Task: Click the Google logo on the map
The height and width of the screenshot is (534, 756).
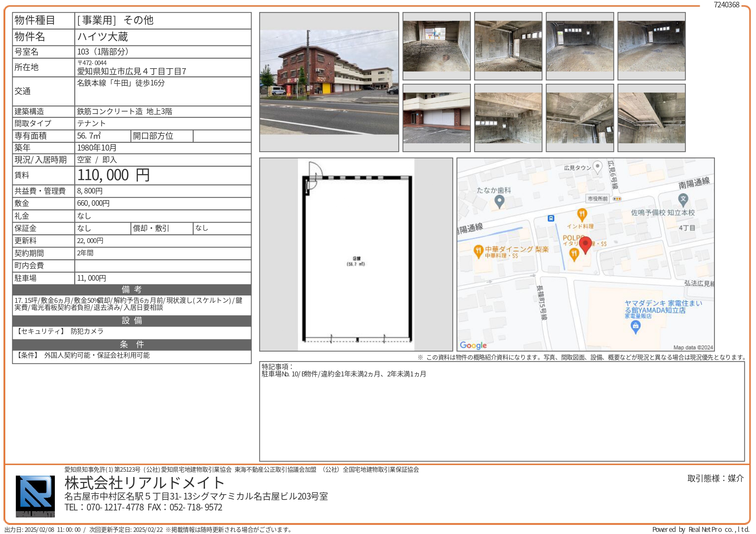Action: coord(473,345)
